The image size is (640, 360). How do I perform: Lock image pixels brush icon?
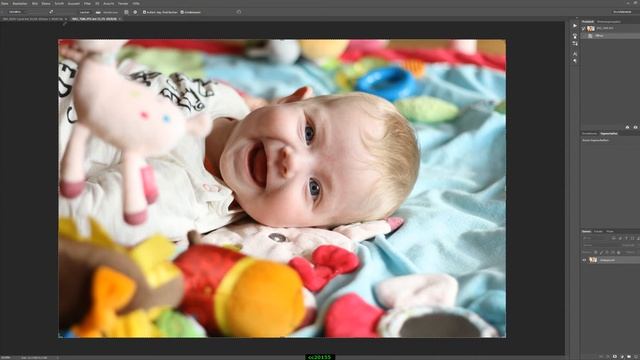coord(601,252)
